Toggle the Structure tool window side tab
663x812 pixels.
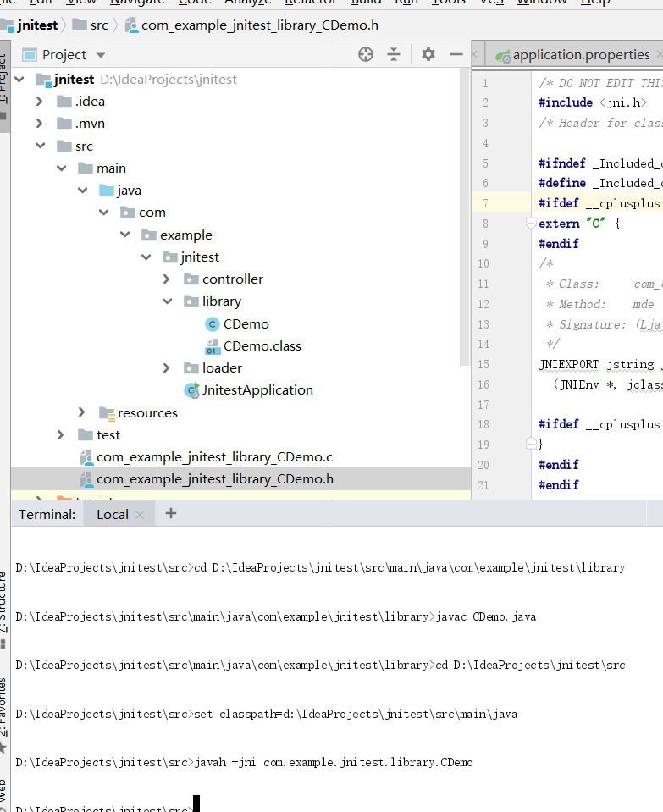(4, 609)
